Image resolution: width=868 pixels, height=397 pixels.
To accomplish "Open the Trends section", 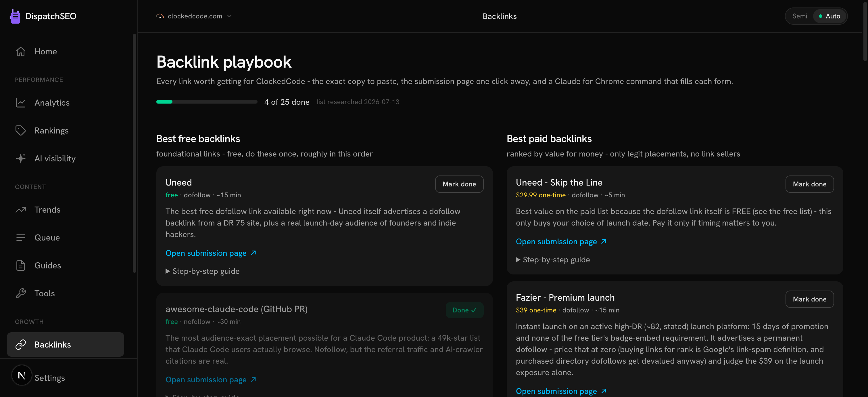I will pos(65,210).
